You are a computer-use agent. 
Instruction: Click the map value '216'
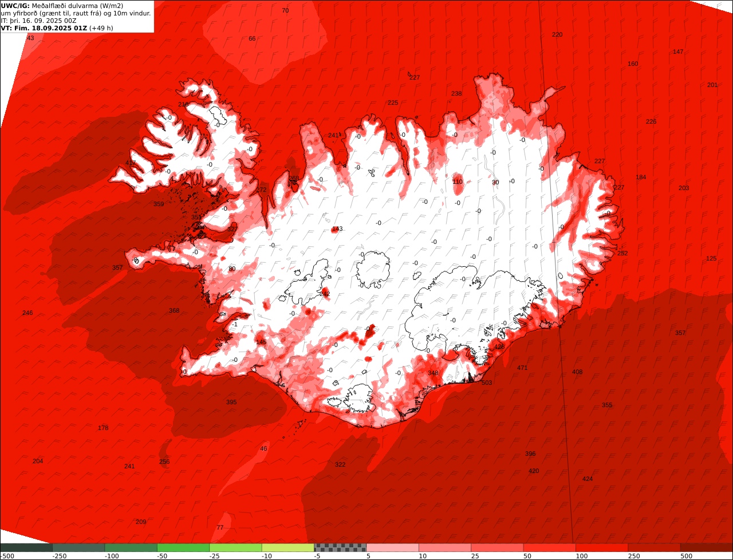point(183,104)
